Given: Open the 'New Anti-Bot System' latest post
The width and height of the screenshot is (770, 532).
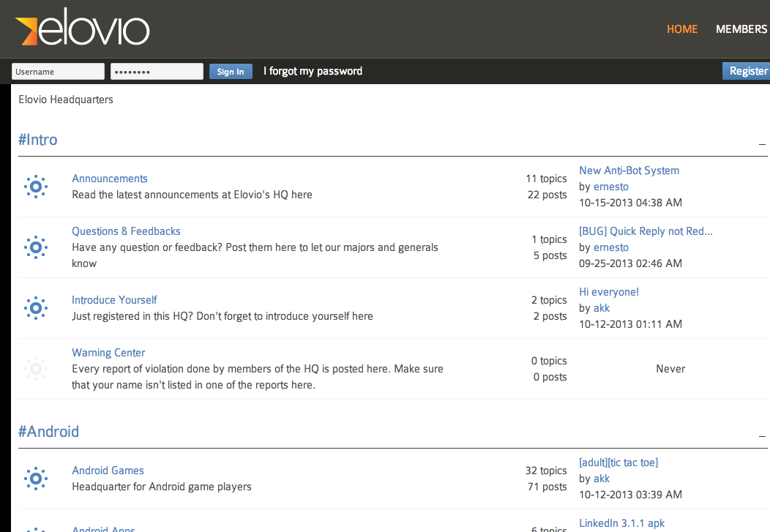Looking at the screenshot, I should 629,171.
